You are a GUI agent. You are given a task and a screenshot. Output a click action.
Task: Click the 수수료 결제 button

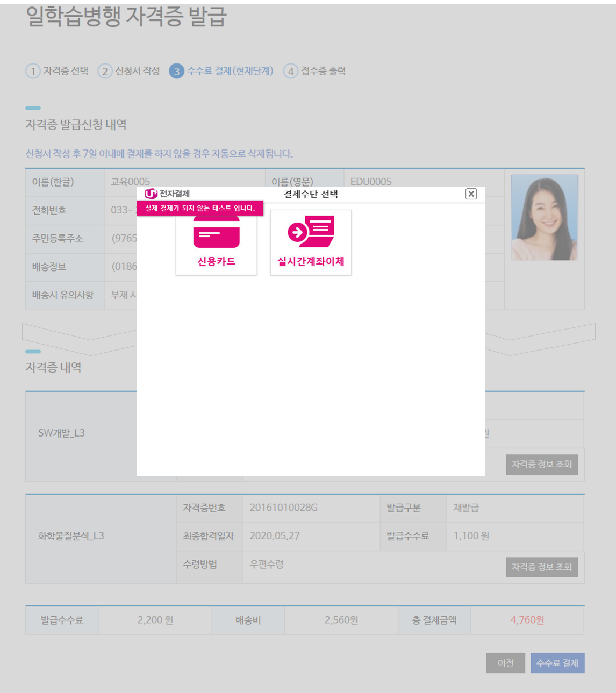tap(557, 663)
